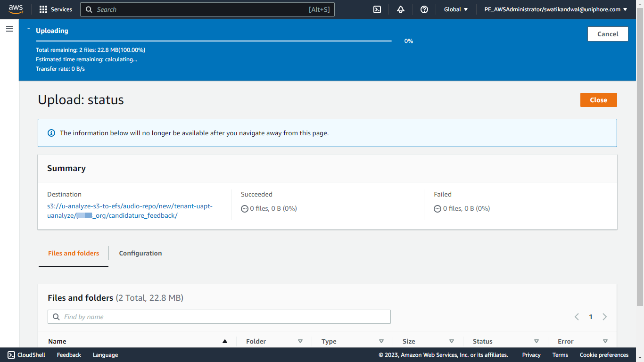Switch to the Configuration tab

(140, 253)
